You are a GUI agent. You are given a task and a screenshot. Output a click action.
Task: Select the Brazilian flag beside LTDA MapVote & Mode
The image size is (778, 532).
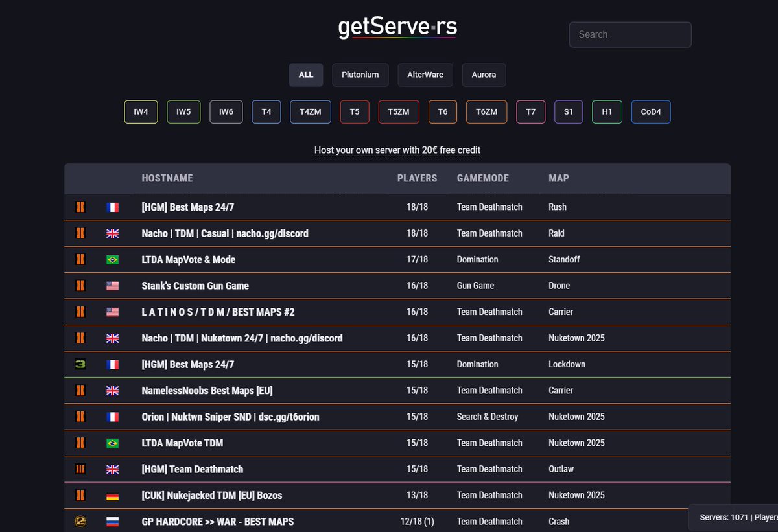pyautogui.click(x=113, y=259)
